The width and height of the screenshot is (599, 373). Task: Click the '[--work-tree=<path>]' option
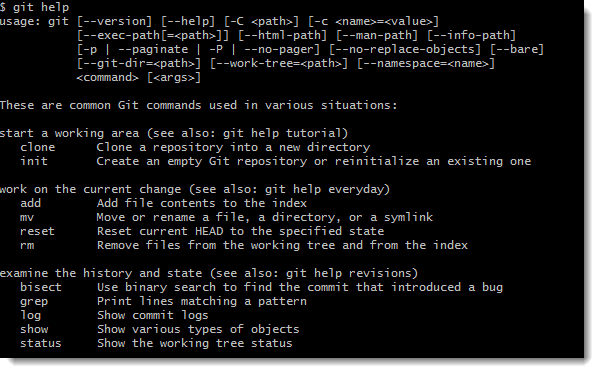pyautogui.click(x=279, y=63)
